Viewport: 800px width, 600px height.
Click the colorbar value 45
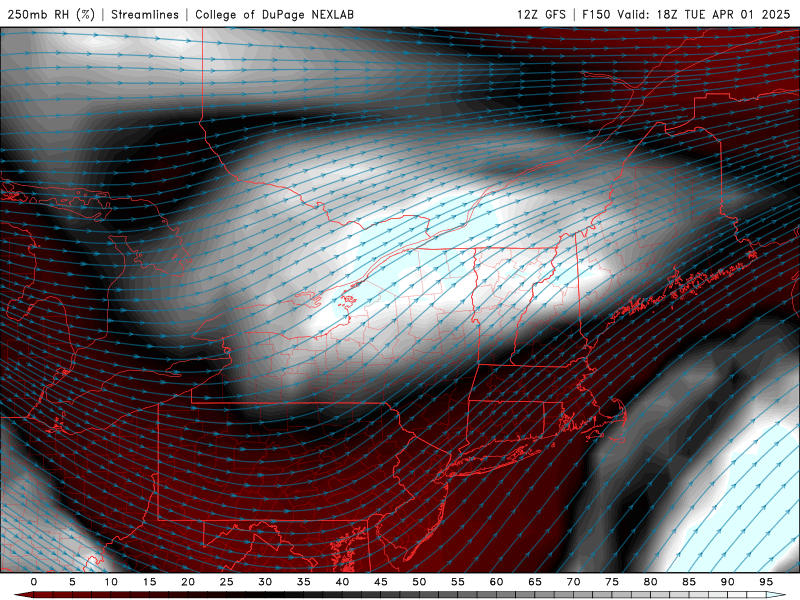pos(381,582)
